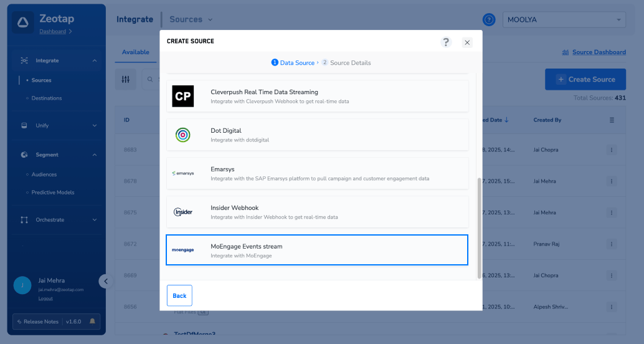The height and width of the screenshot is (344, 644).
Task: Click the ID column header
Action: point(126,120)
